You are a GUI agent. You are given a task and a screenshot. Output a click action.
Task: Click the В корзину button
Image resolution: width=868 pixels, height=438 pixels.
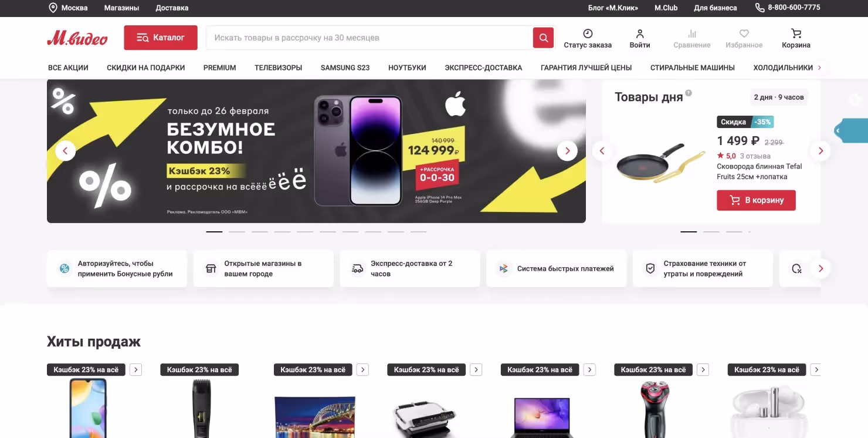click(756, 200)
